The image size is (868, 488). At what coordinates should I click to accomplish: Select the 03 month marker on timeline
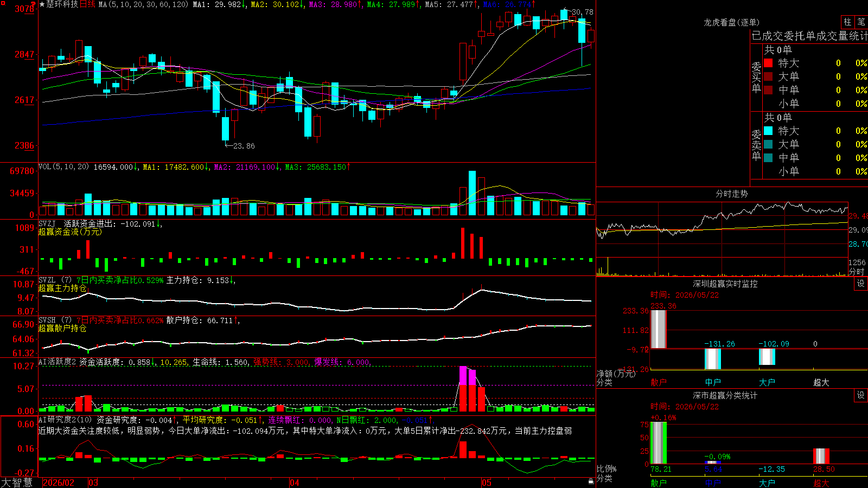[93, 483]
